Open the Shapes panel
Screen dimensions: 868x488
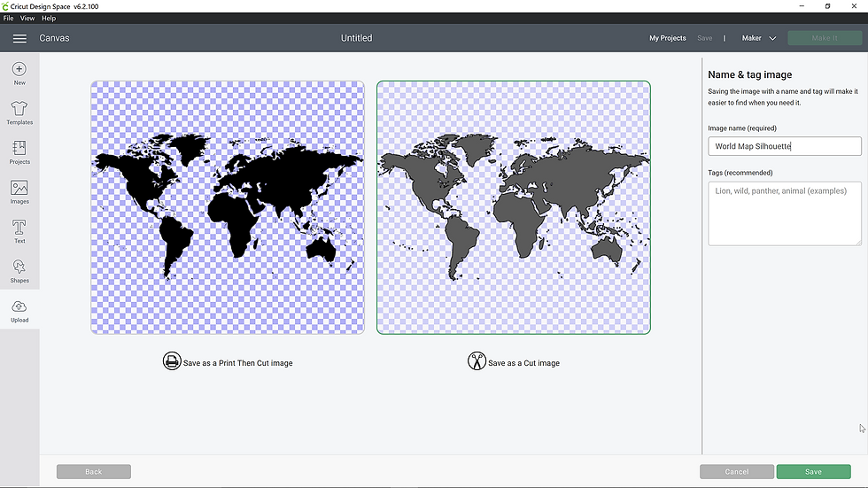point(19,271)
